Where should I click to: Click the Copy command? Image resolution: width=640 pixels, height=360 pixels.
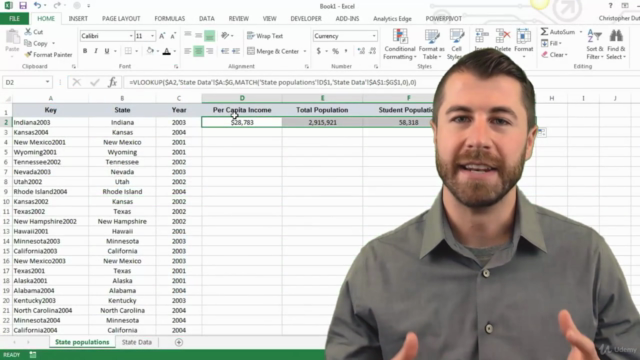tap(36, 43)
